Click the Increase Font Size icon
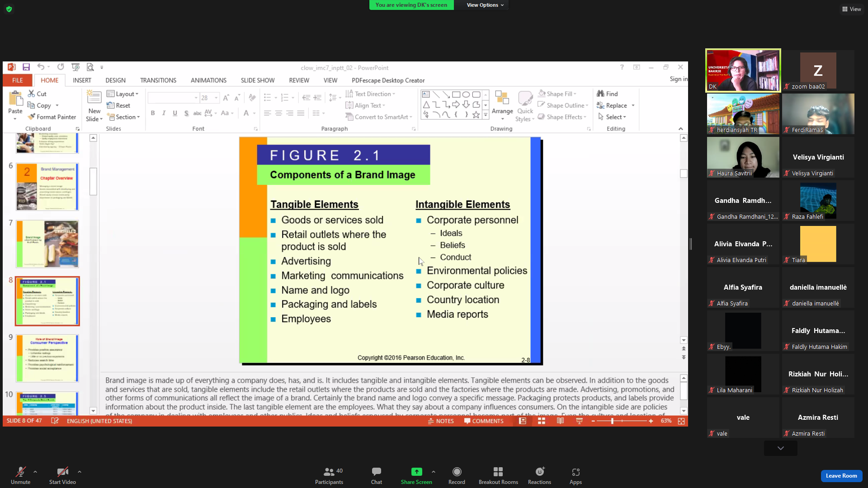This screenshot has height=488, width=868. [x=226, y=98]
